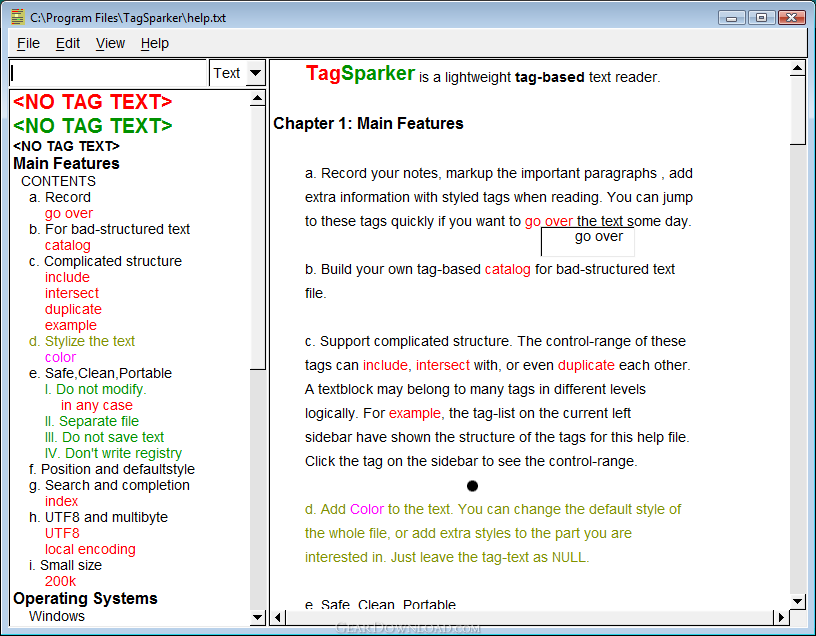Select the red <NO TAG TEXT> tag

coord(93,101)
